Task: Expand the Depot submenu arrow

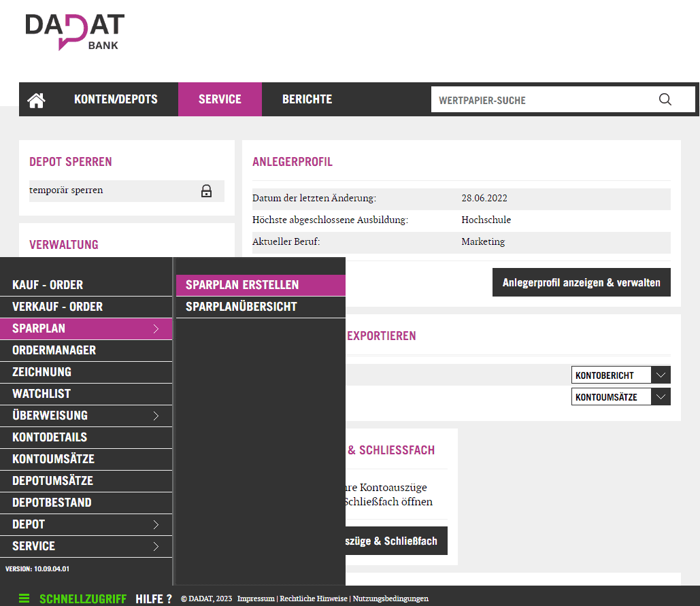Action: point(156,524)
